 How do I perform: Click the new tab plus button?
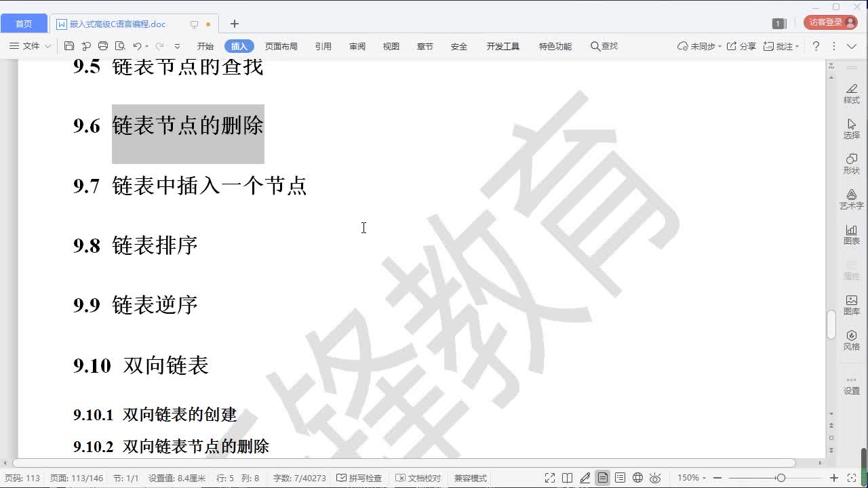235,24
